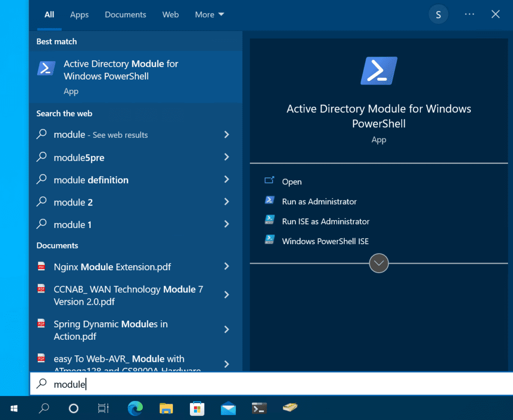The height and width of the screenshot is (420, 513).
Task: Switch to the Documents search tab
Action: pyautogui.click(x=125, y=15)
